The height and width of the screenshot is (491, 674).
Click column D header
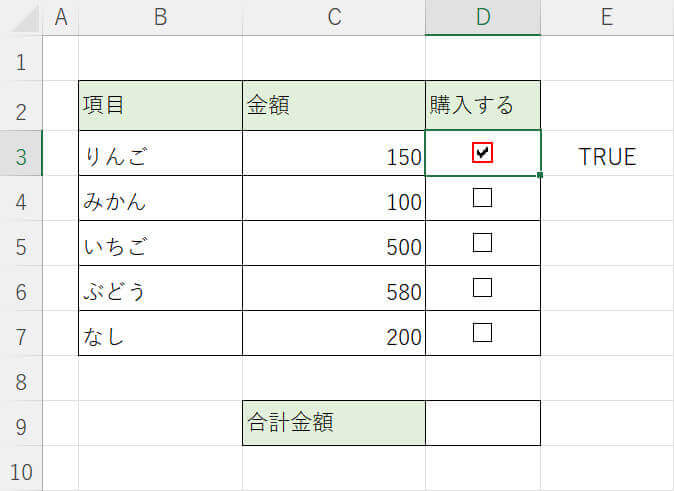point(483,17)
